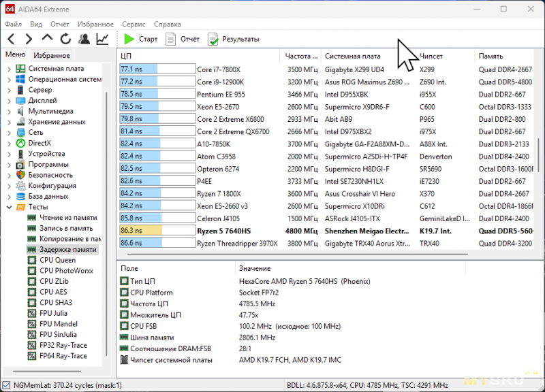
Task: Click the Back navigation arrow
Action: 11,39
